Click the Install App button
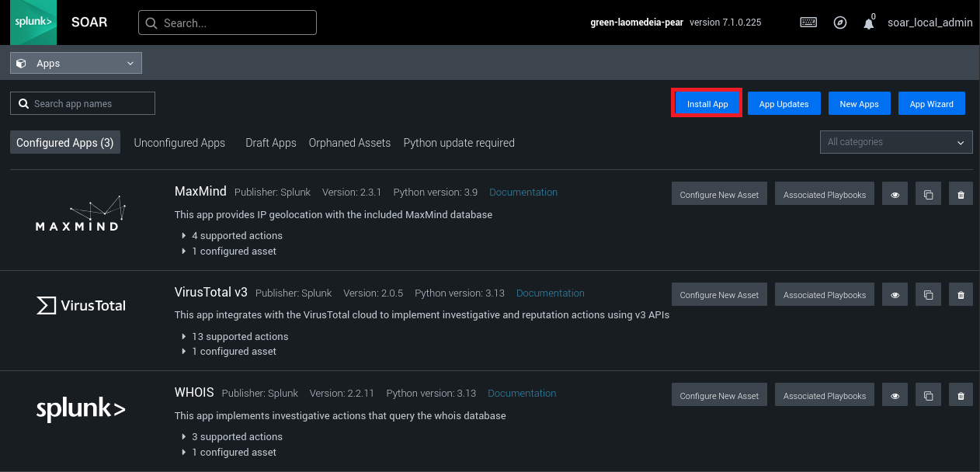This screenshot has height=472, width=980. pyautogui.click(x=707, y=104)
